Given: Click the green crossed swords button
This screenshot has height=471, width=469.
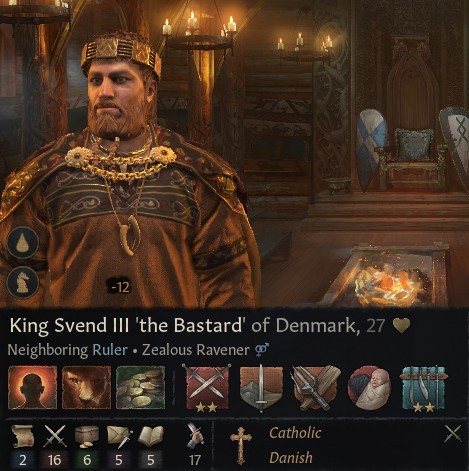Looking at the screenshot, I should pos(453,433).
